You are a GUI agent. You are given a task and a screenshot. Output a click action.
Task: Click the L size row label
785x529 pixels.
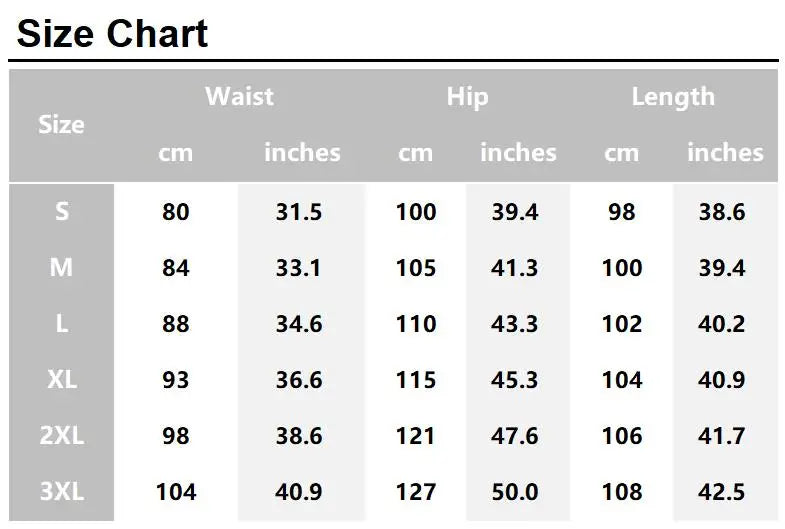click(x=62, y=324)
